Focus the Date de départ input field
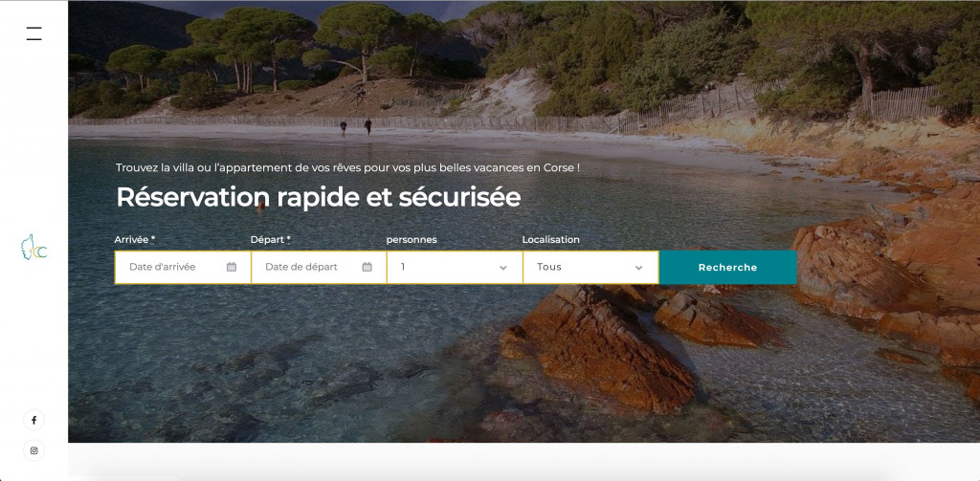The width and height of the screenshot is (980, 481). [319, 268]
